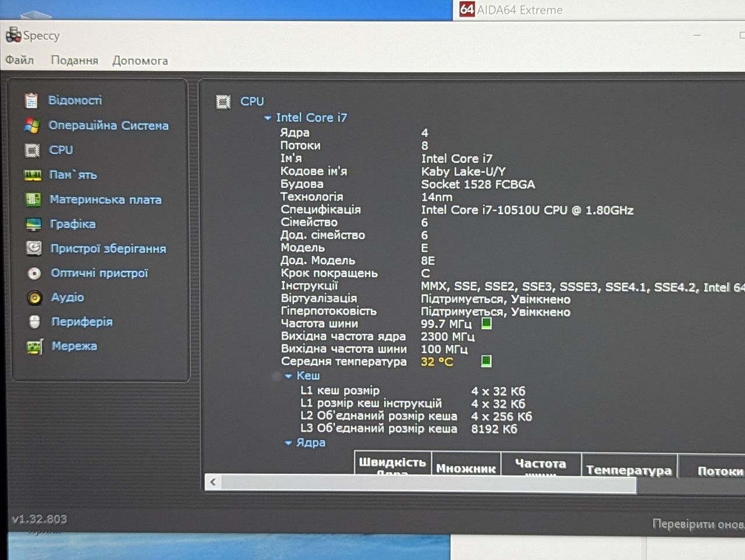Collapse the Ядра section
The width and height of the screenshot is (745, 560).
(289, 443)
